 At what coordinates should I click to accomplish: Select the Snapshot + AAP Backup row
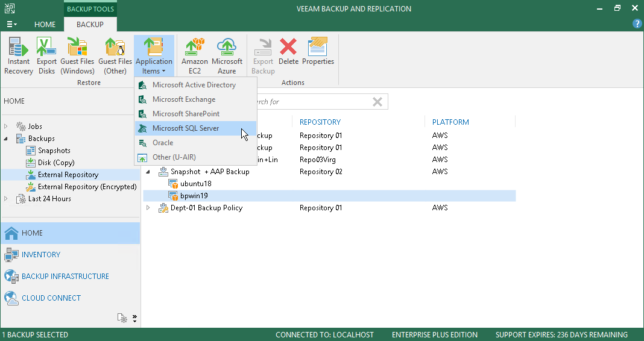click(329, 172)
